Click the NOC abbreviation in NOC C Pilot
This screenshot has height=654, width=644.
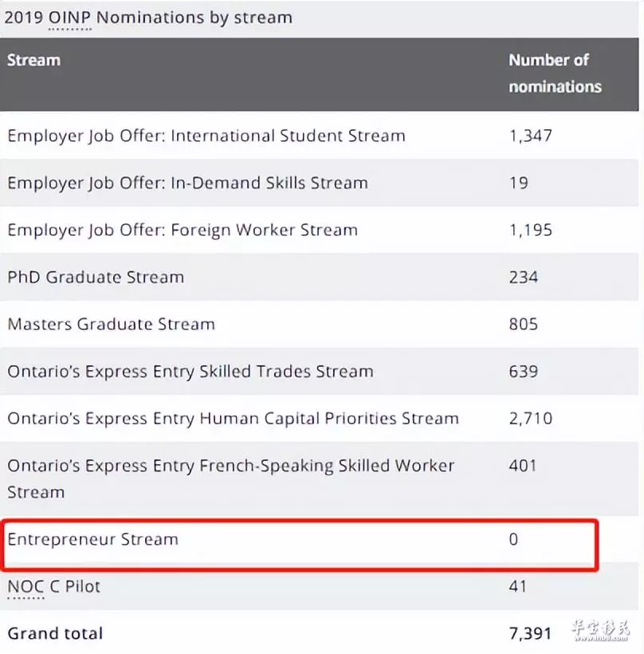(26, 587)
